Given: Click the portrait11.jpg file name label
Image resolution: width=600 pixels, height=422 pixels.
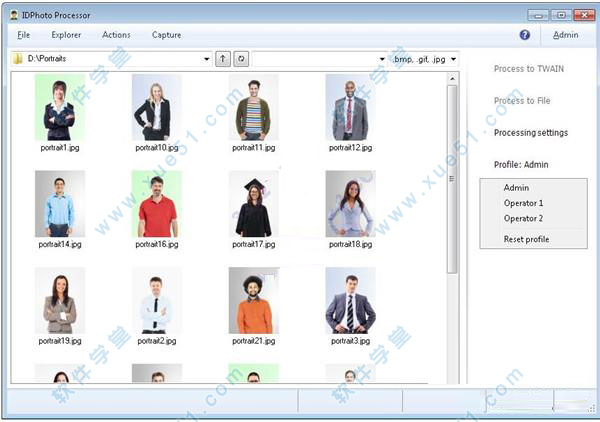Looking at the screenshot, I should [x=254, y=148].
